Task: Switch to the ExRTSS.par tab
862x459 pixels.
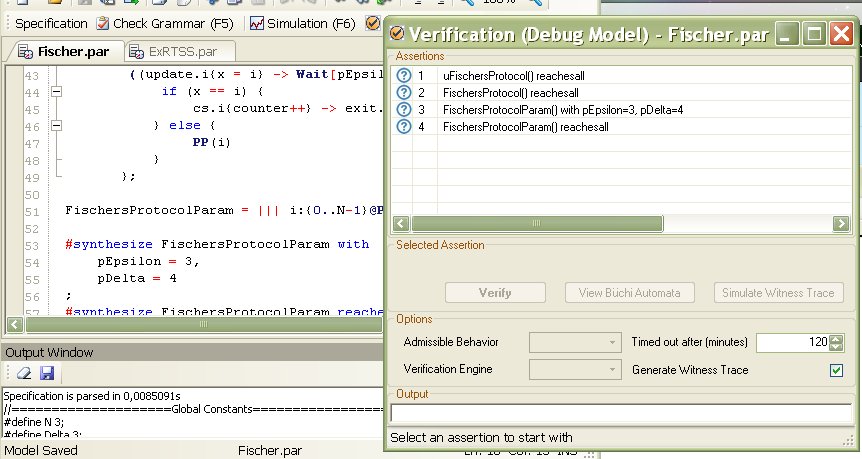Action: 180,52
